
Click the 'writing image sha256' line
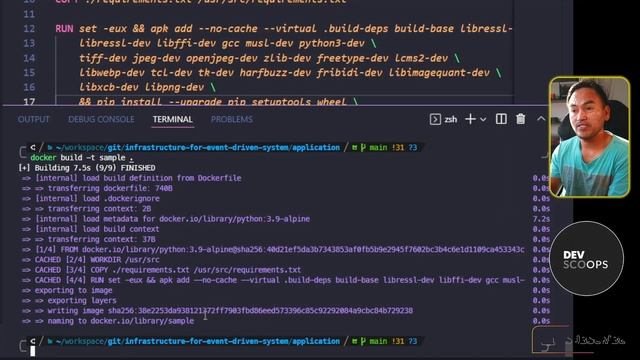[217, 311]
